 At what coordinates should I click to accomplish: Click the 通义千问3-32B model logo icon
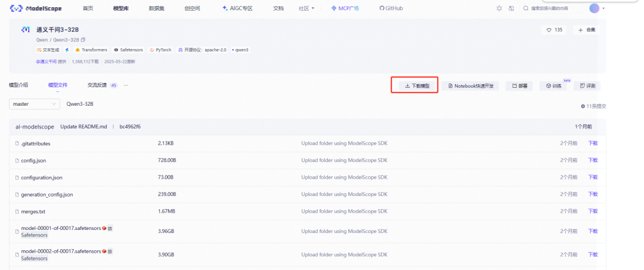(26, 30)
